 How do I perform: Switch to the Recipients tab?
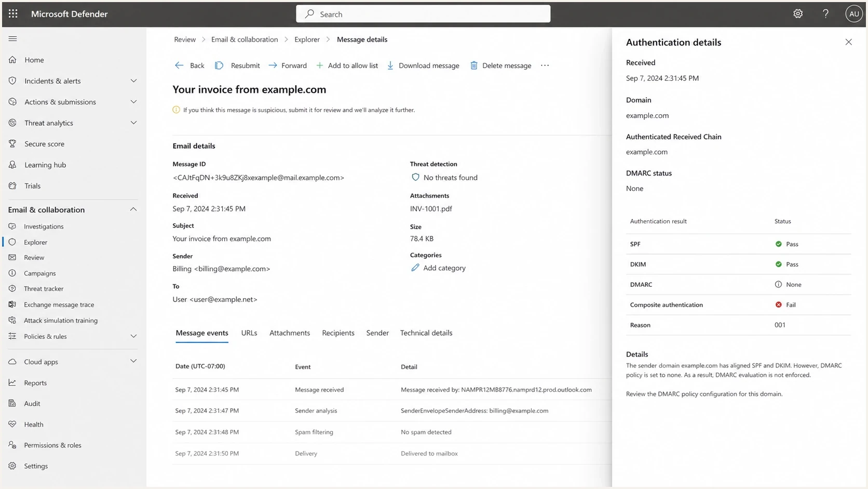click(x=338, y=333)
